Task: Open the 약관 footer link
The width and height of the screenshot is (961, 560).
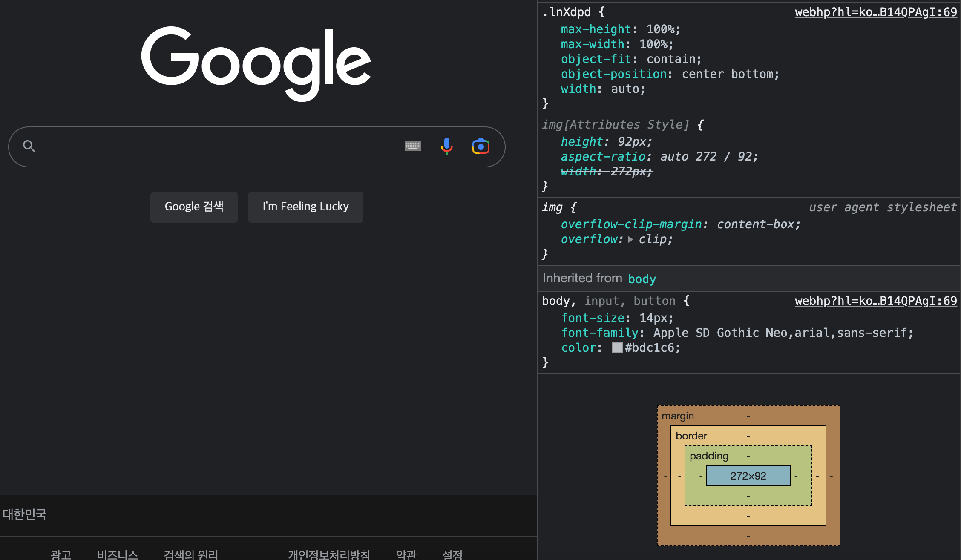Action: point(406,554)
